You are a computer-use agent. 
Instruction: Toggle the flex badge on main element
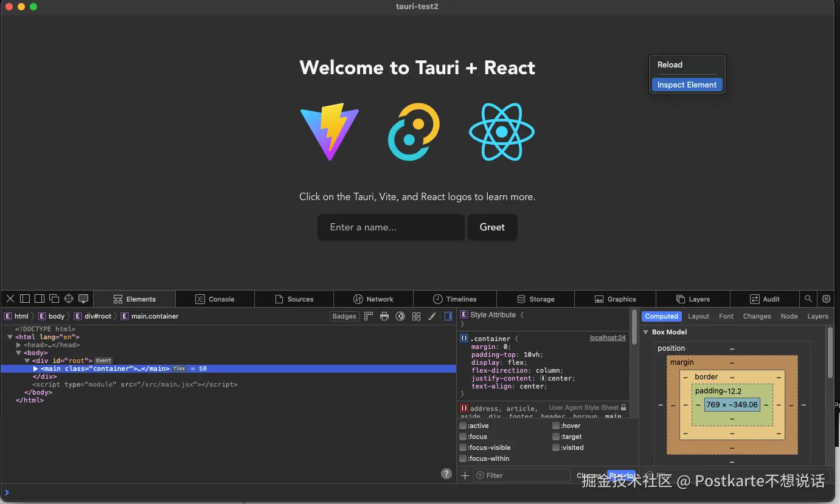[x=179, y=368]
